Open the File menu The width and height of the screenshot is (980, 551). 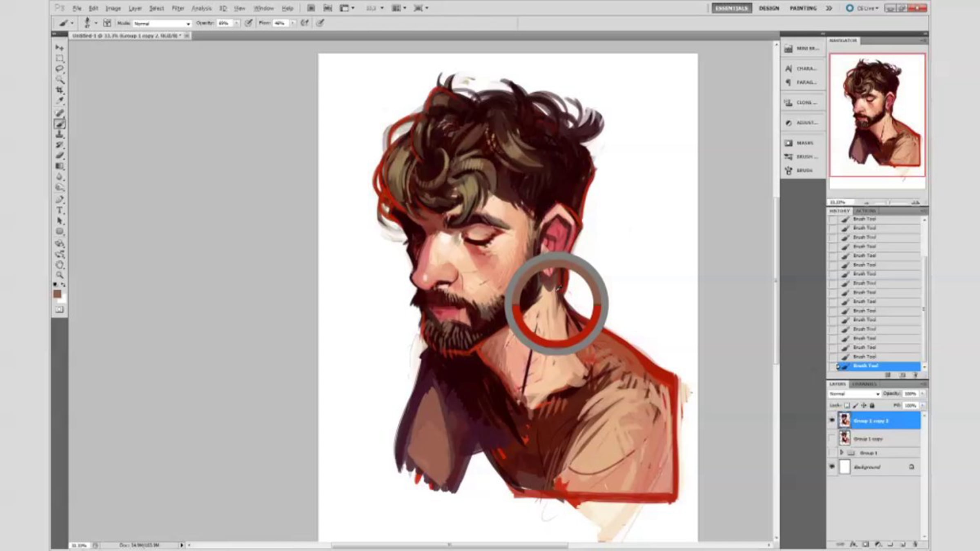pos(77,8)
